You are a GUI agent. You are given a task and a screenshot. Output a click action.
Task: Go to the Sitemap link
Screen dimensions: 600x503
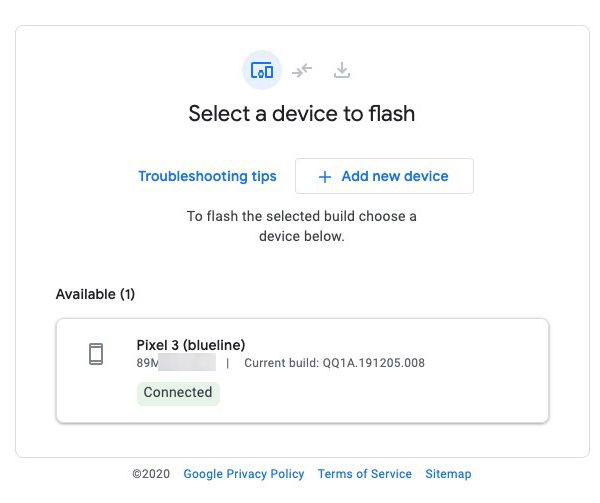click(x=448, y=474)
